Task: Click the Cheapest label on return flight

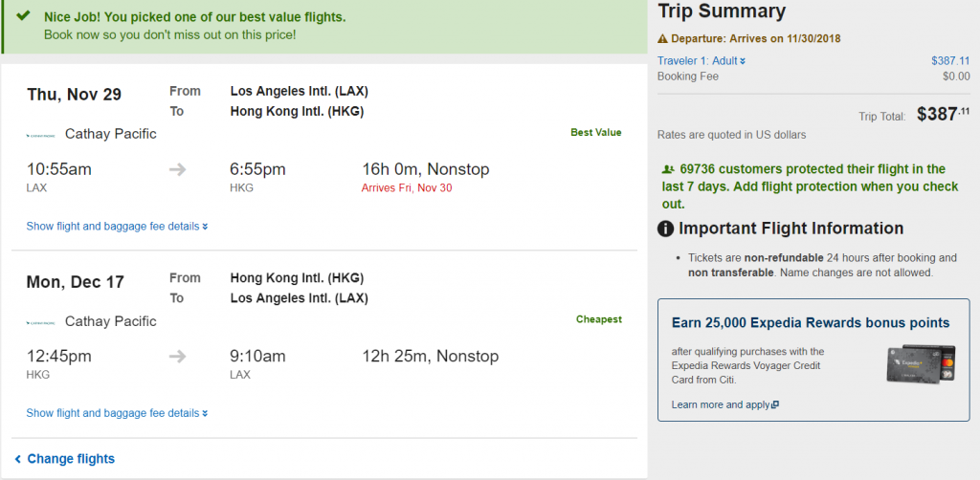Action: (598, 319)
